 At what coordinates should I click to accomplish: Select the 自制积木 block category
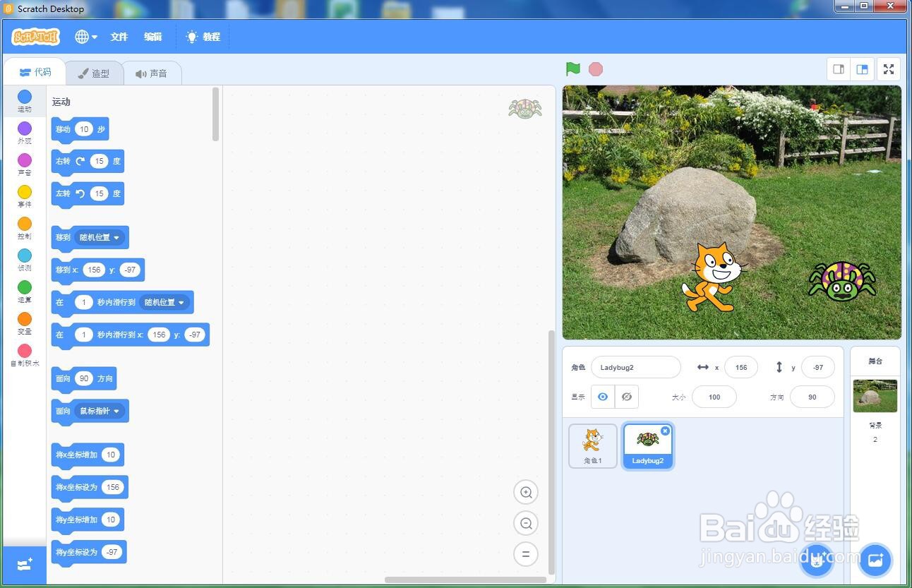pos(25,355)
